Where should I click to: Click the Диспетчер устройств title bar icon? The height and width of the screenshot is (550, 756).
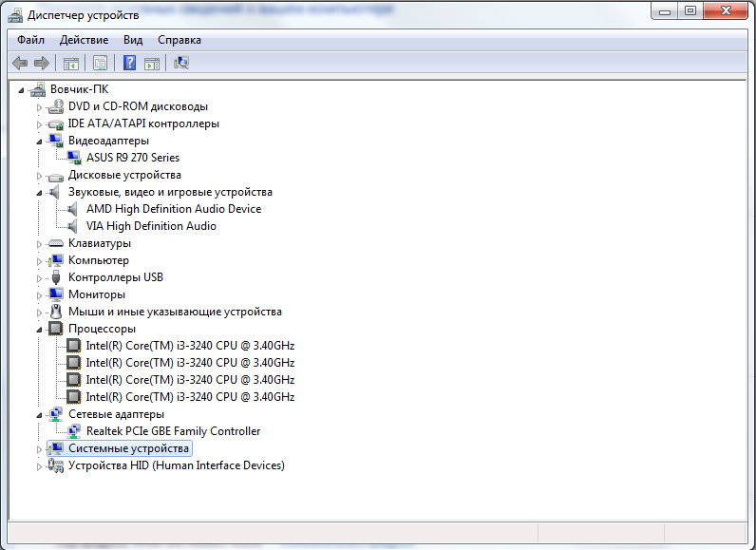[15, 15]
